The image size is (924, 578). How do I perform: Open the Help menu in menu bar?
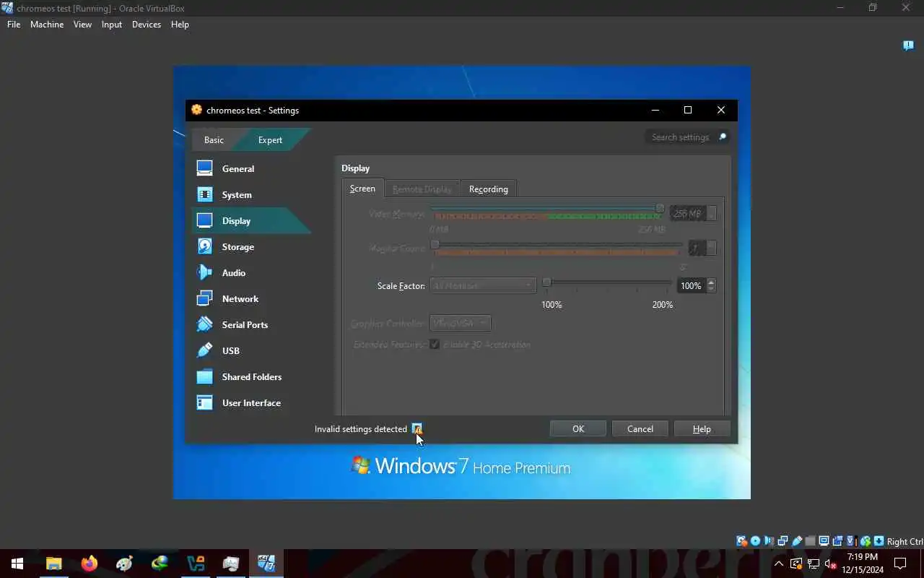(x=180, y=25)
